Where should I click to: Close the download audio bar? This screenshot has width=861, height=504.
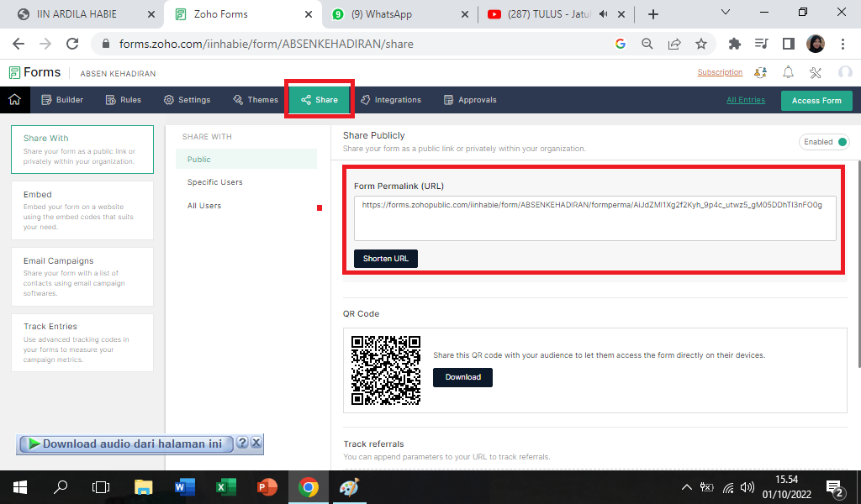point(256,443)
